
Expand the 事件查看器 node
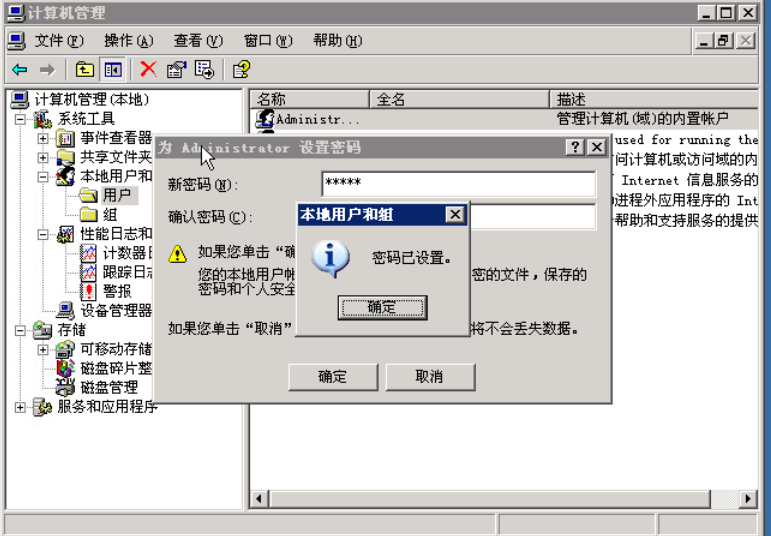(x=43, y=139)
